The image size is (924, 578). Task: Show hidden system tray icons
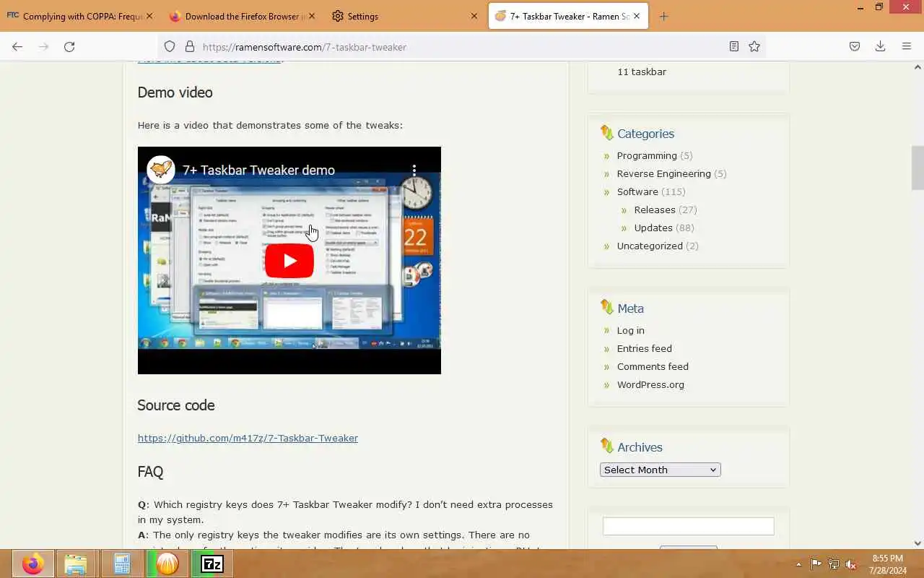(798, 564)
